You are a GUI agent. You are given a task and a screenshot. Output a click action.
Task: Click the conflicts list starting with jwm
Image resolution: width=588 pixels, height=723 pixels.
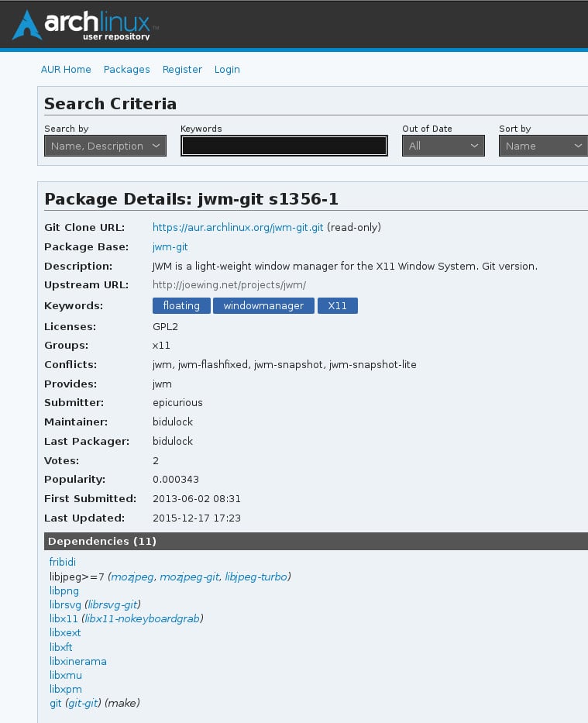pos(284,365)
